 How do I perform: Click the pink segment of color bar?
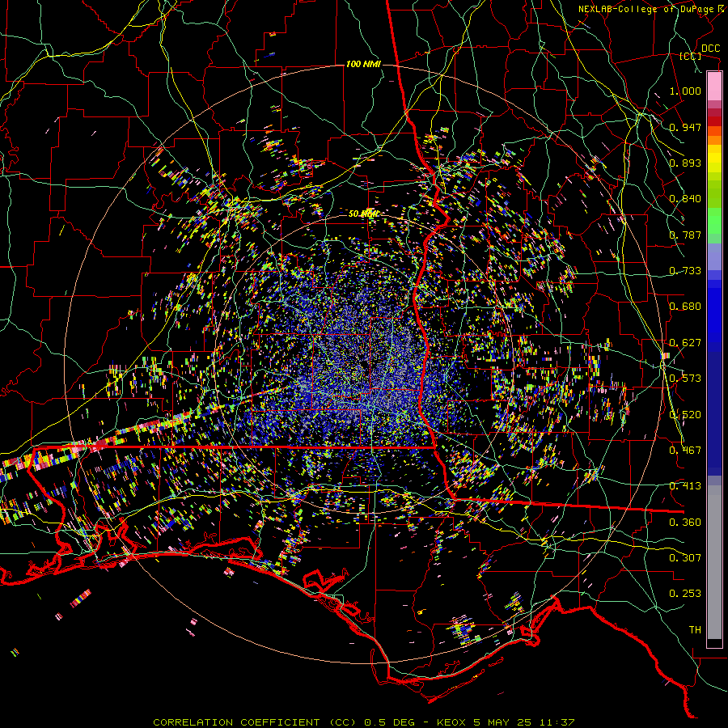coord(714,87)
